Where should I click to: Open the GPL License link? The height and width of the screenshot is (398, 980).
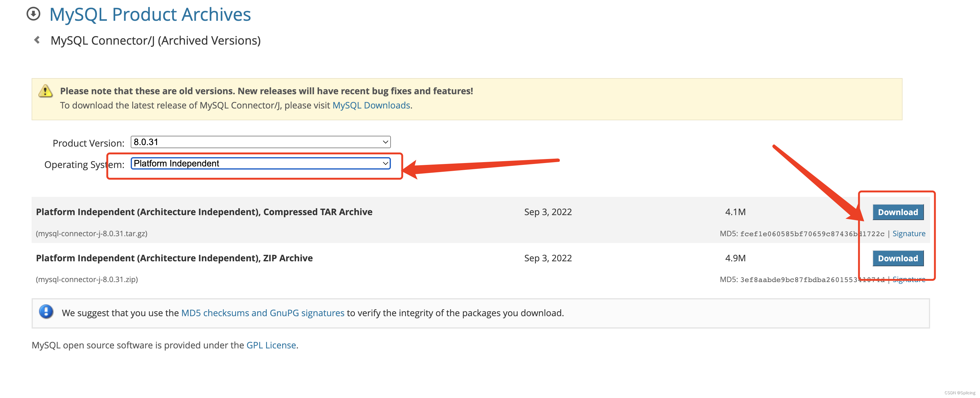[x=271, y=345]
